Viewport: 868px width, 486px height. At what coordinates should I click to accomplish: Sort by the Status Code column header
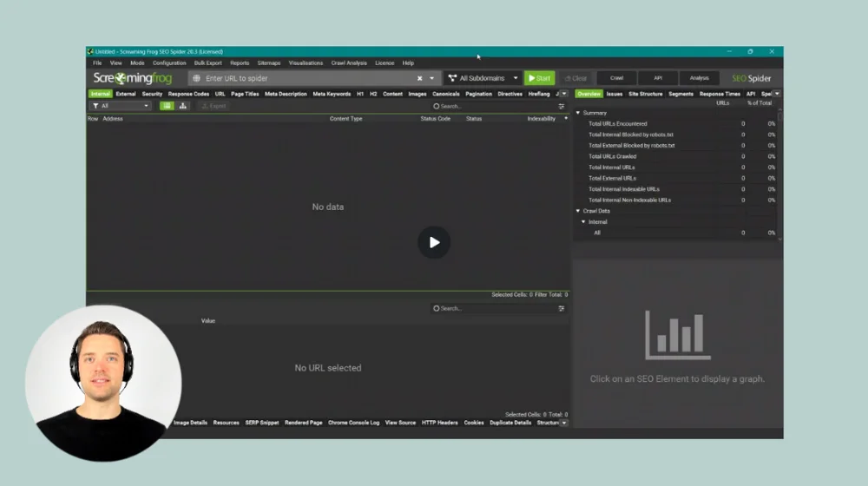point(435,118)
